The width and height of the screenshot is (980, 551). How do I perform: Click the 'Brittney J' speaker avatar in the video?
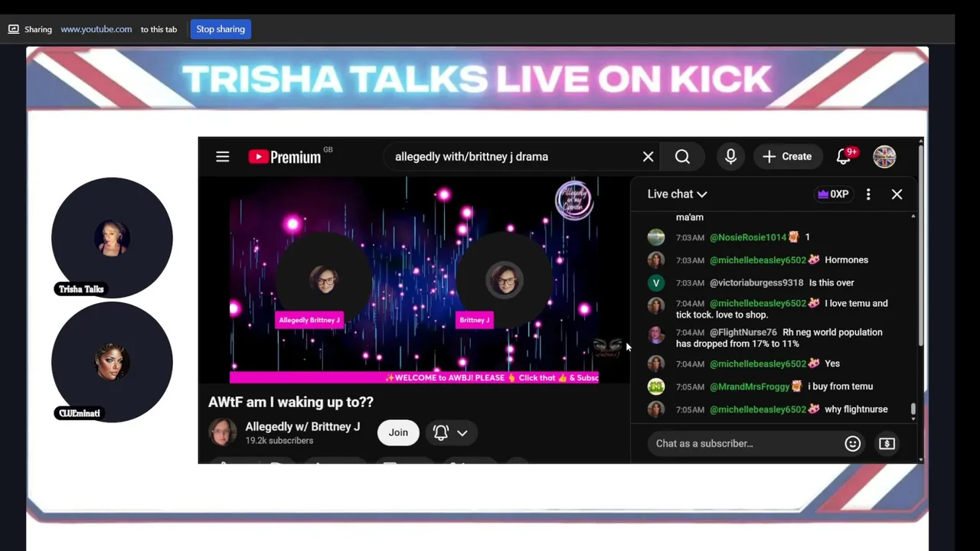(x=505, y=280)
